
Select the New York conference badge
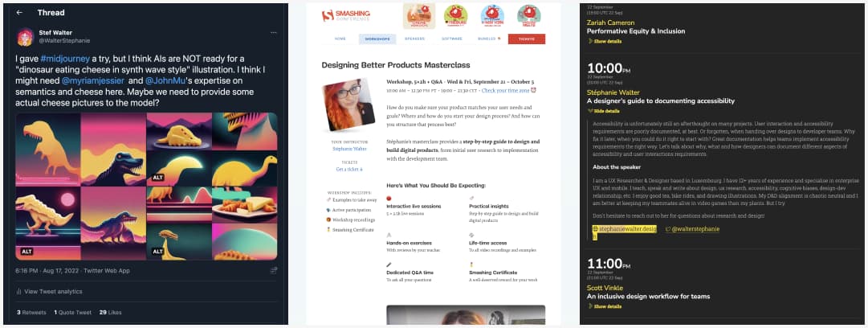(492, 15)
